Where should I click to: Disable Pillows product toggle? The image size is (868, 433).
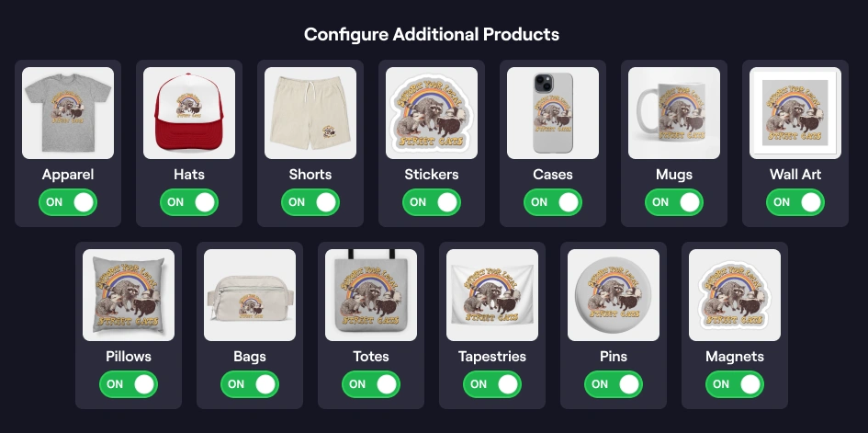pos(129,384)
